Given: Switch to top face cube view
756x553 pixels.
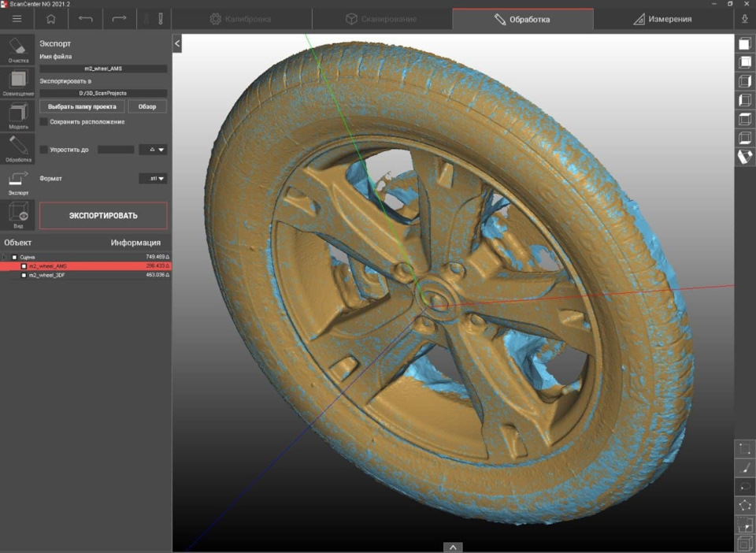Looking at the screenshot, I should point(745,119).
